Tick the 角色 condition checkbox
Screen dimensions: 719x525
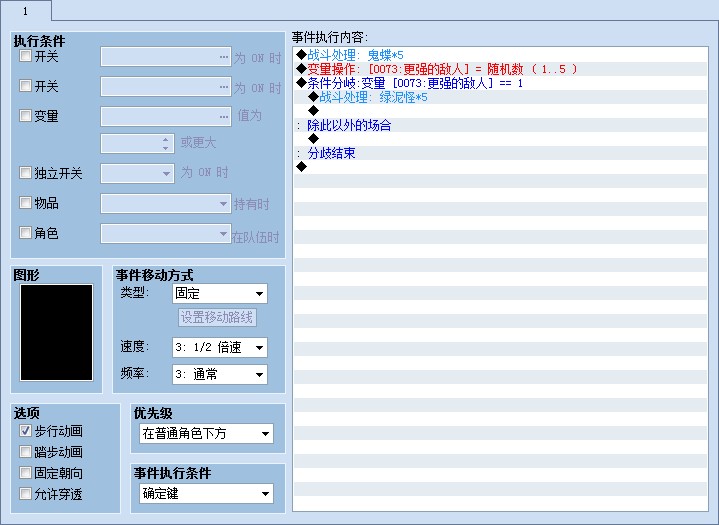pos(25,232)
